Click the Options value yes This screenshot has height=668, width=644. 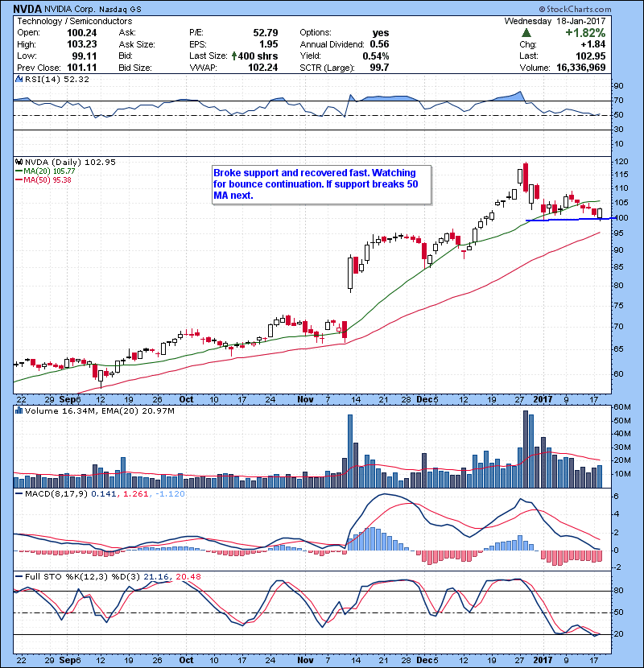[x=380, y=33]
